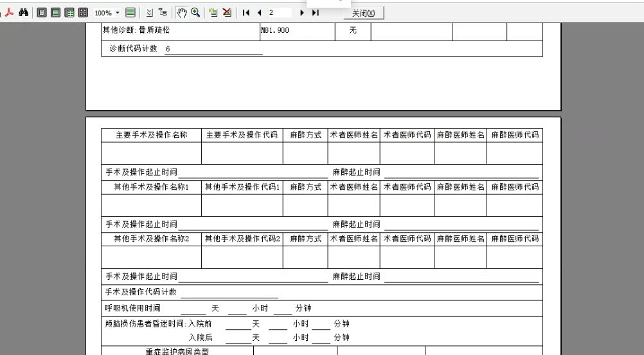Toggle the document outline tree icon

click(163, 13)
